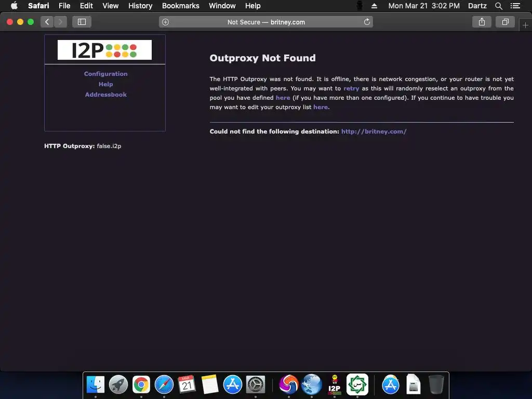Open Launchpad rocket icon in Dock
This screenshot has width=532, height=399.
(x=118, y=385)
